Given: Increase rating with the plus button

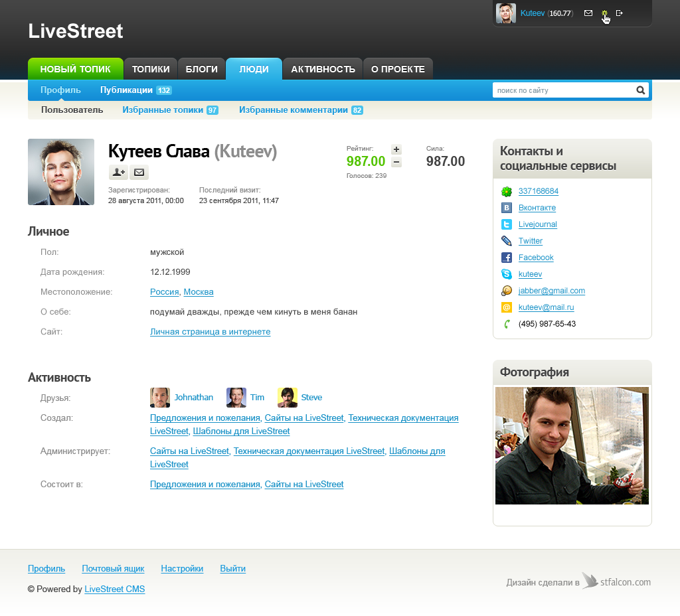Looking at the screenshot, I should [x=396, y=149].
